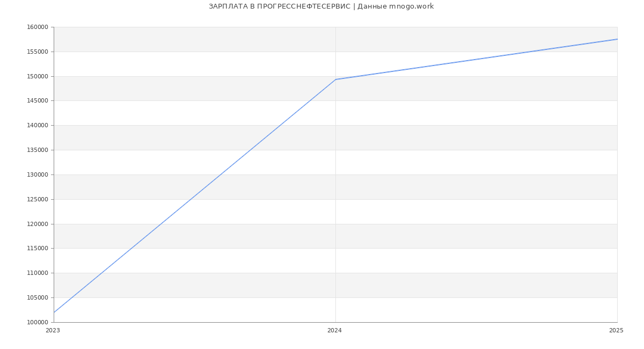Select the 2025 x-axis label

[x=616, y=330]
